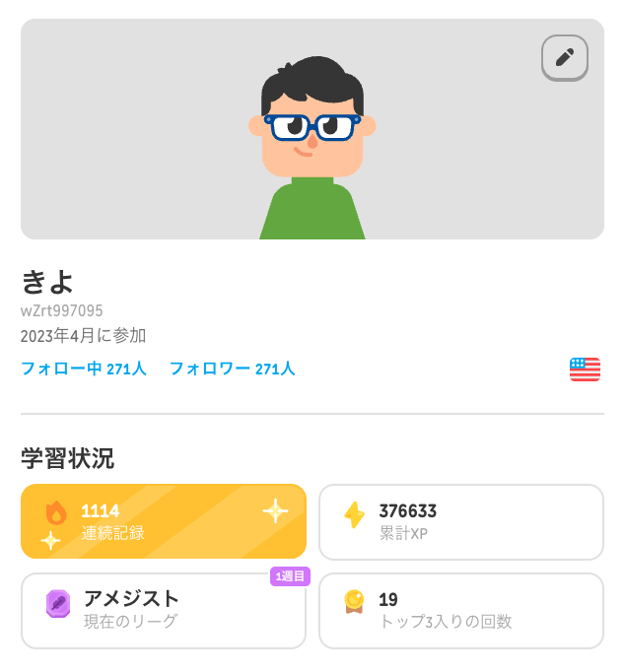625x672 pixels.
Task: Click the pencil edit profile icon
Action: tap(565, 57)
